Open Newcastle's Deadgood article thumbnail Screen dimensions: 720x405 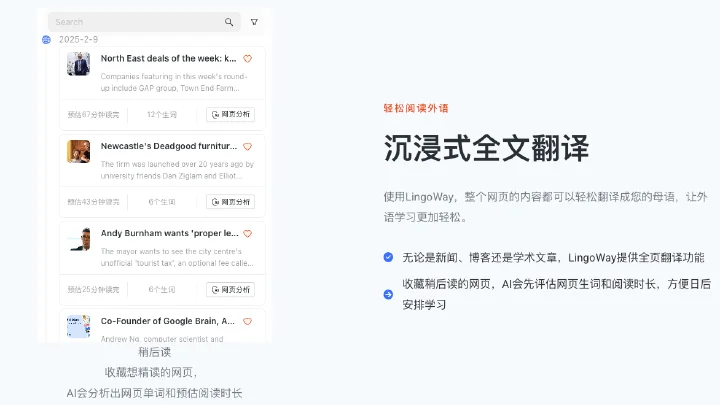point(79,152)
